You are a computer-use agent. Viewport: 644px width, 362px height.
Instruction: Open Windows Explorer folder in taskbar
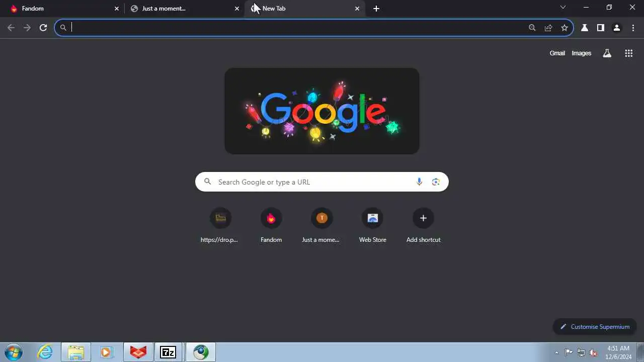click(x=76, y=352)
